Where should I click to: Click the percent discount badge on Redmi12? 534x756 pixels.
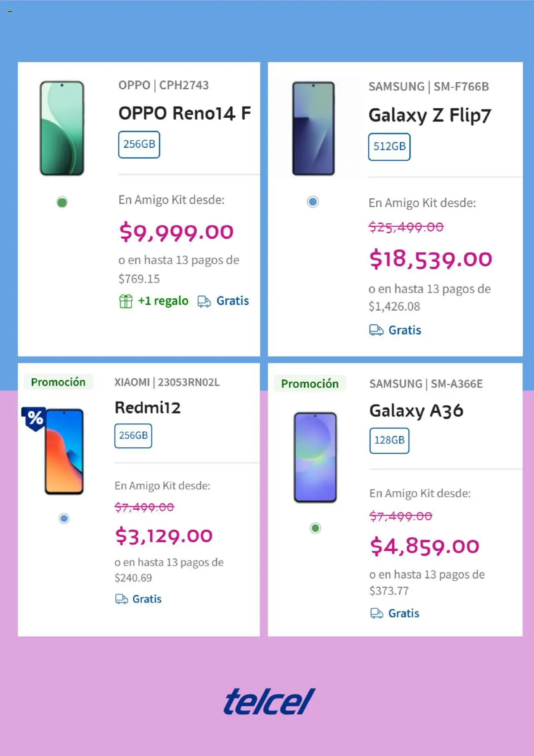(x=35, y=418)
